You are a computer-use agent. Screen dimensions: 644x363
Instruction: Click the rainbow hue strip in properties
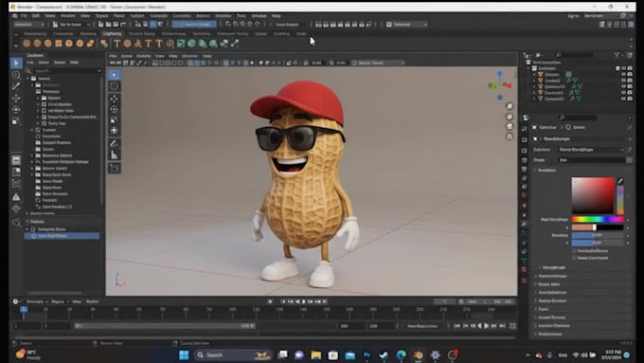coord(598,220)
